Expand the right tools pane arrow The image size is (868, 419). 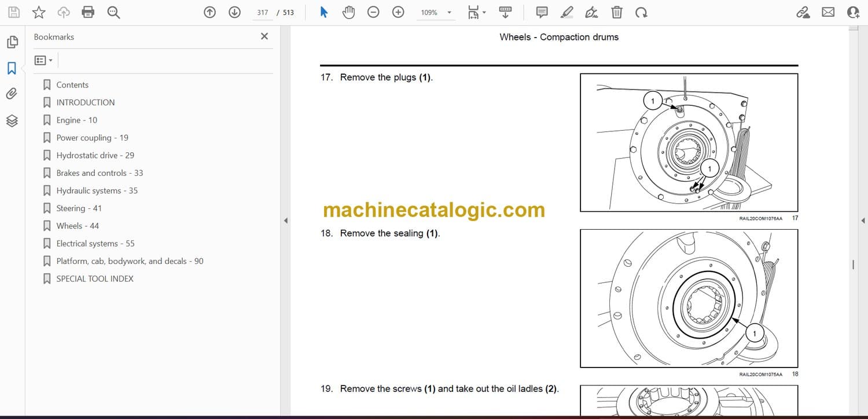tap(863, 220)
